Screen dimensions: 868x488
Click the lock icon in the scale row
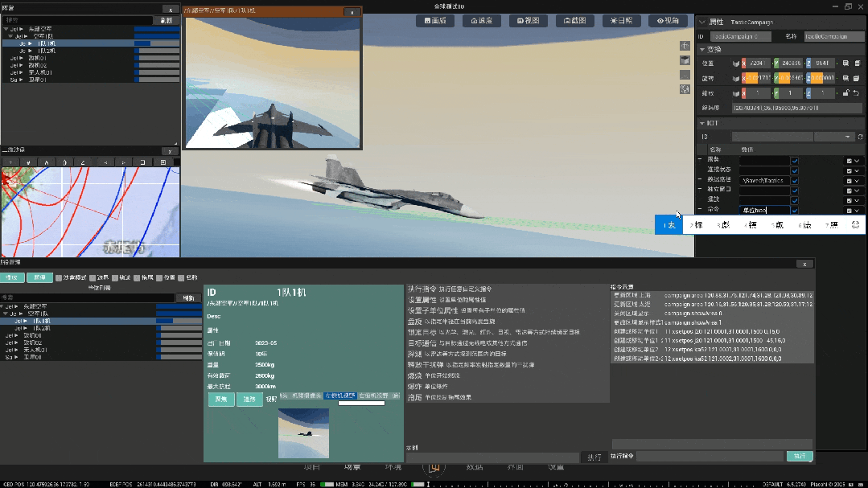[x=845, y=93]
